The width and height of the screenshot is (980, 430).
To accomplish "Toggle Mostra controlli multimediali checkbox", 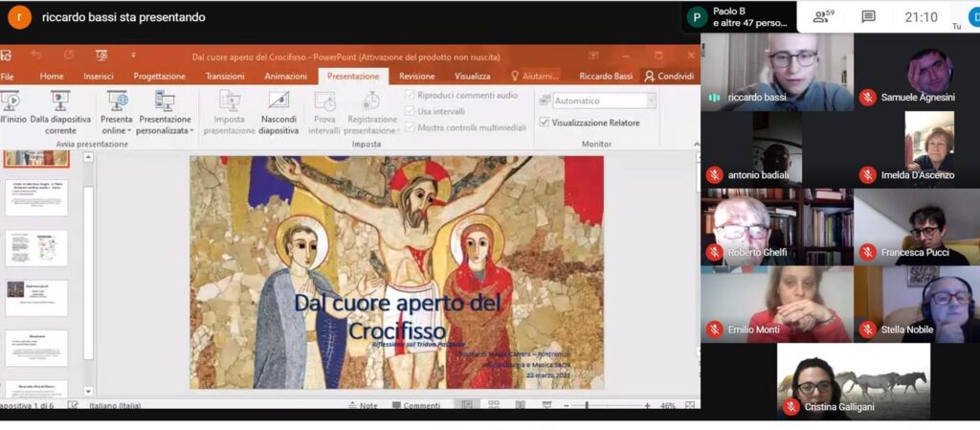I will [x=410, y=127].
